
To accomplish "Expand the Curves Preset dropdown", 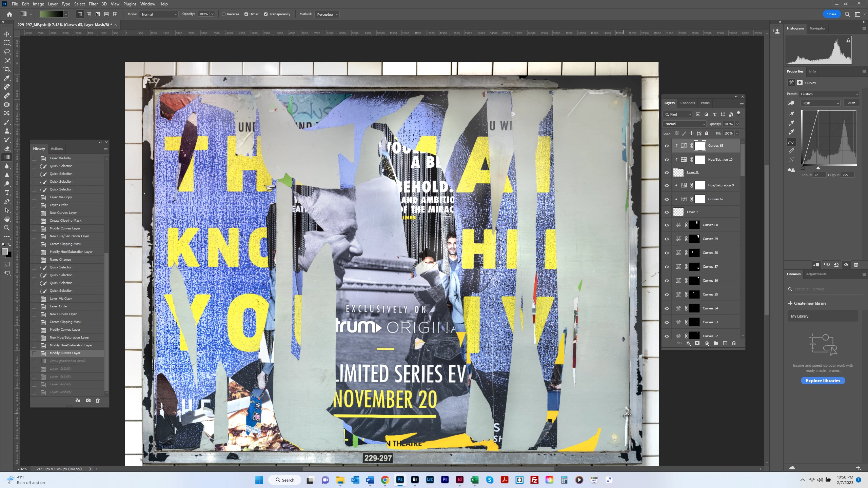I will 829,94.
